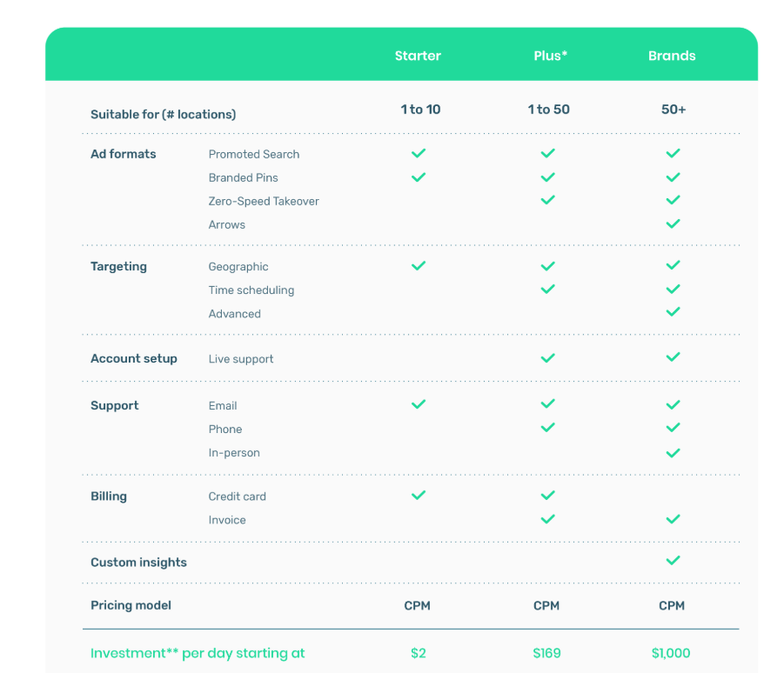Viewport: 784px width, 673px height.
Task: Click Investment per day starting at text
Action: [198, 653]
